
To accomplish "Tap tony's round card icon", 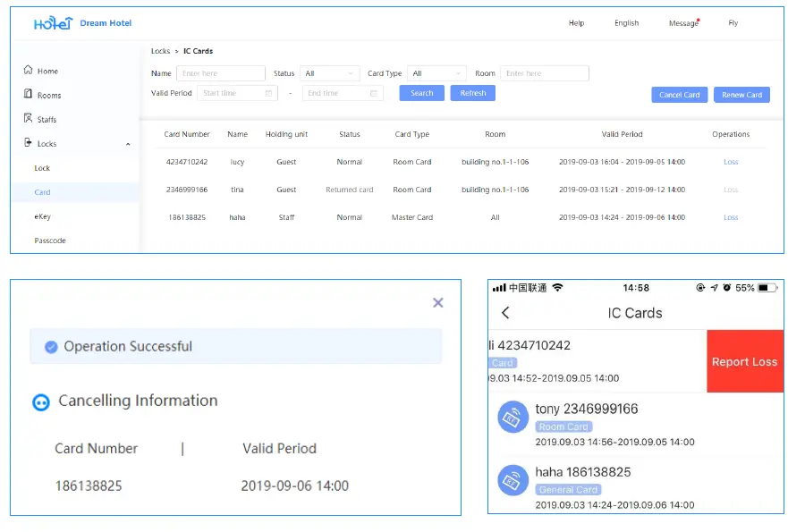I will (513, 417).
